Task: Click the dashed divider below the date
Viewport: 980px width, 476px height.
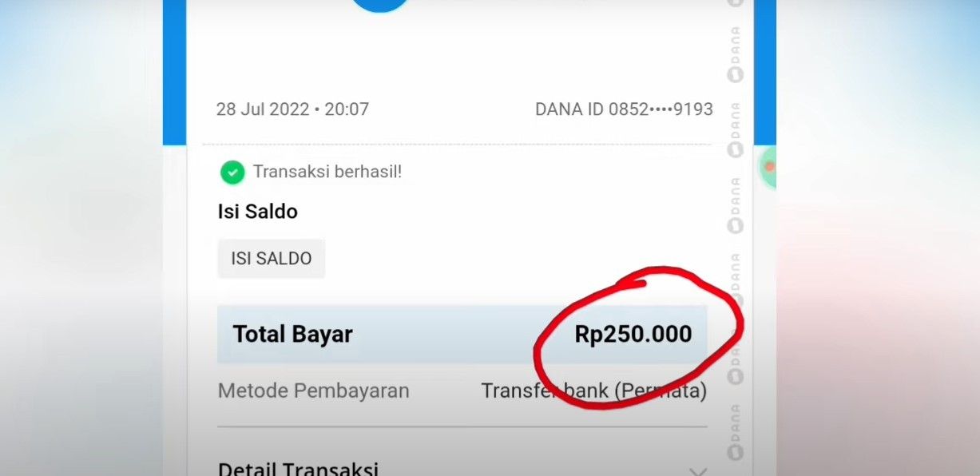Action: [x=456, y=145]
